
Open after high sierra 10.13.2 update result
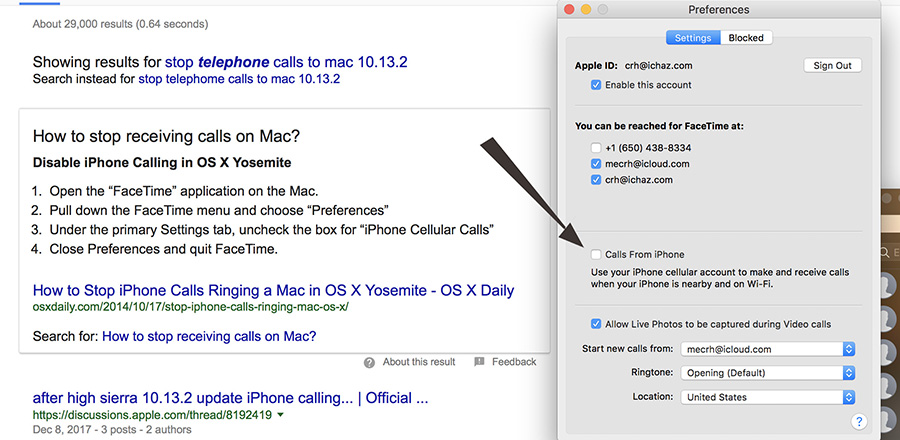point(230,398)
